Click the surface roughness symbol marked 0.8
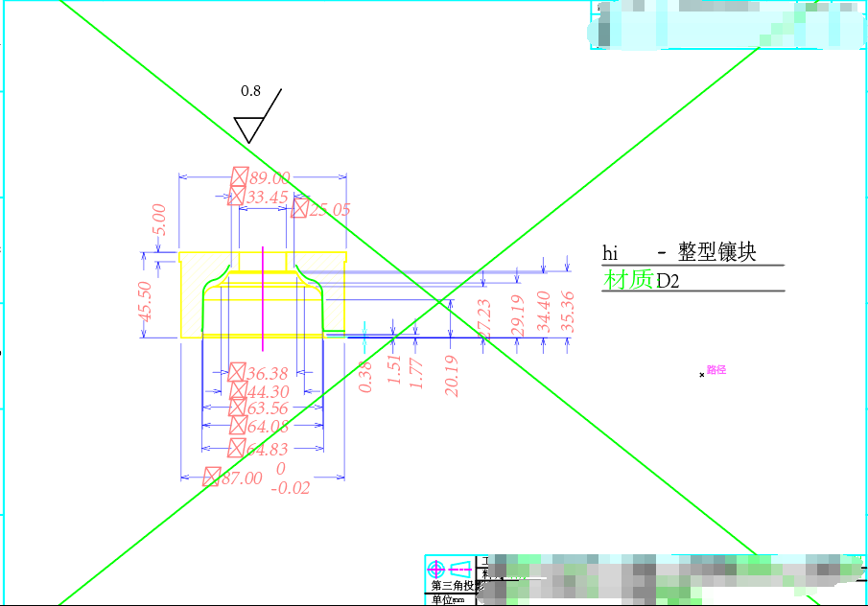This screenshot has width=868, height=606. pos(252,125)
